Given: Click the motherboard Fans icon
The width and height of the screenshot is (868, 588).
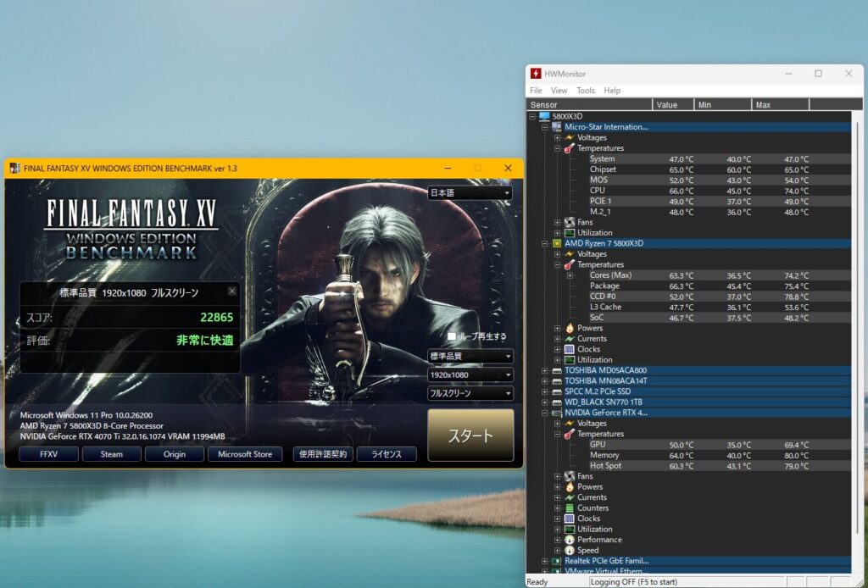Looking at the screenshot, I should (569, 222).
